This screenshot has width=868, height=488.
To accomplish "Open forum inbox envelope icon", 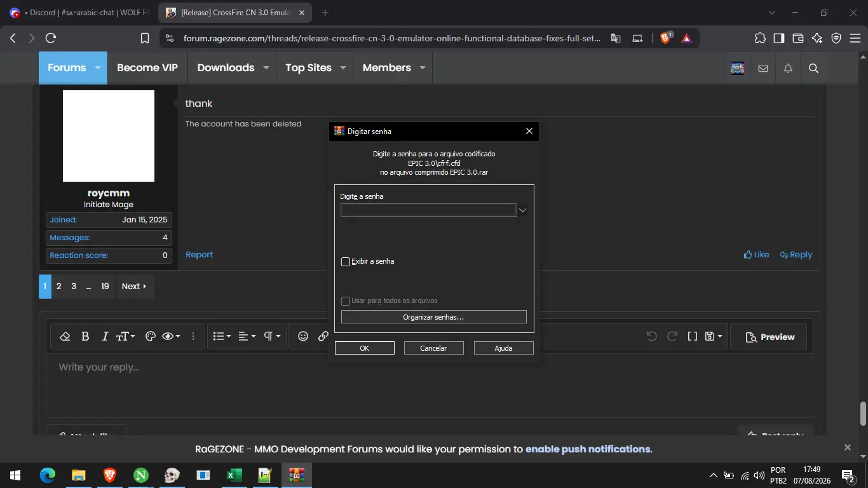I will 763,68.
